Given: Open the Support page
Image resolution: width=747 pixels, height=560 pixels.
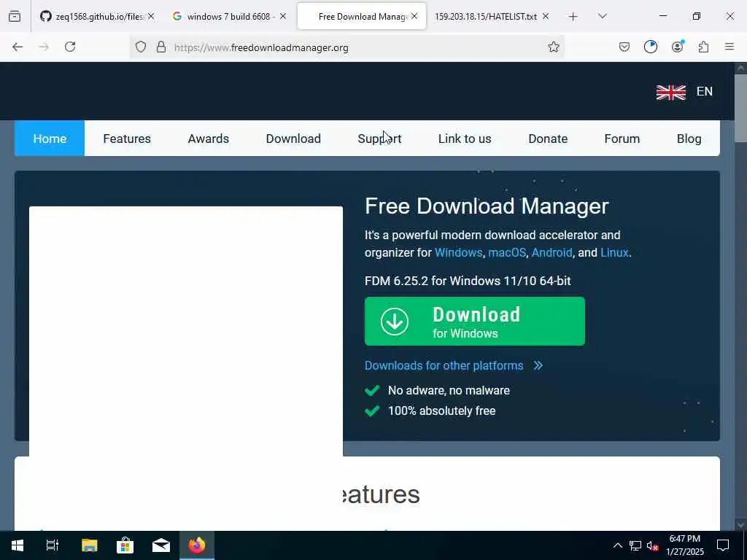Looking at the screenshot, I should click(x=379, y=139).
